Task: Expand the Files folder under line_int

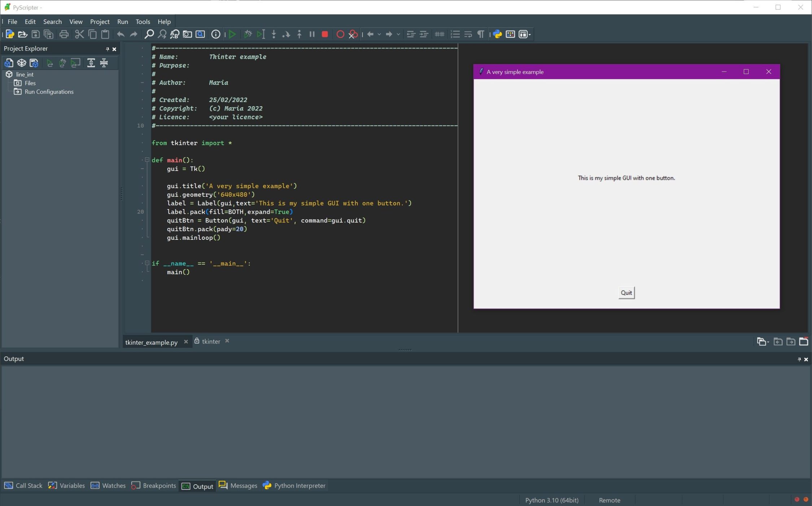Action: [30, 83]
